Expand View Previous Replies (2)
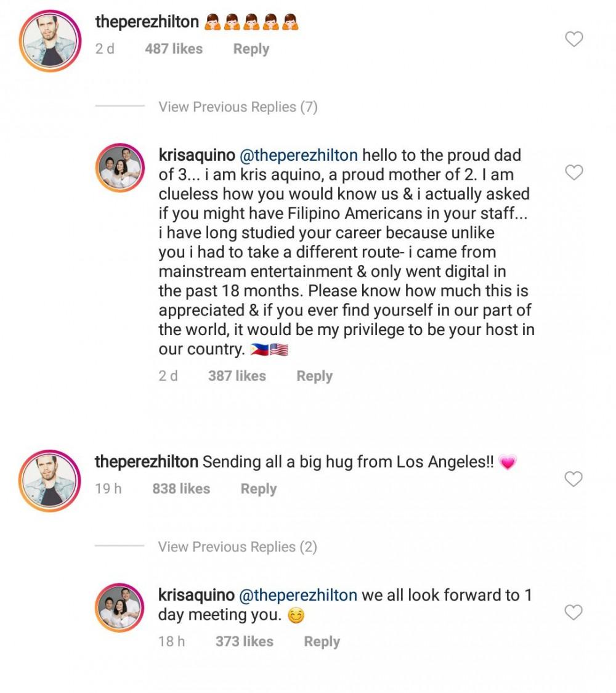The width and height of the screenshot is (616, 693). click(237, 547)
